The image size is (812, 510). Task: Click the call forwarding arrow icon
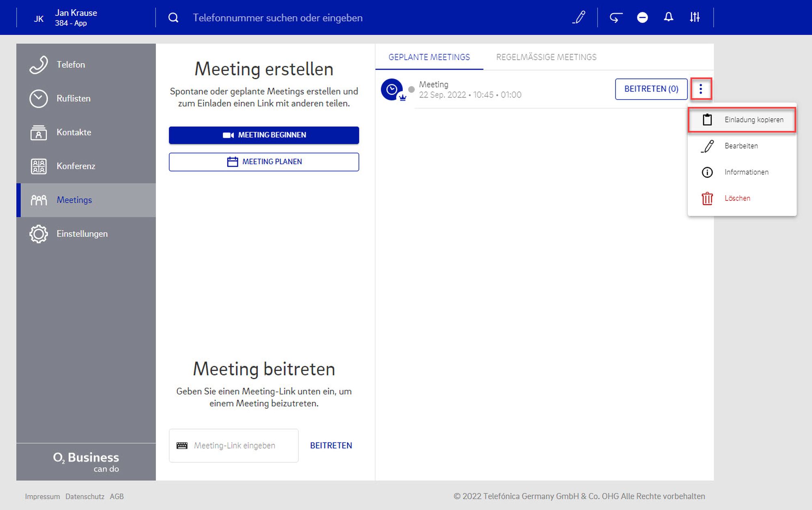pyautogui.click(x=616, y=17)
